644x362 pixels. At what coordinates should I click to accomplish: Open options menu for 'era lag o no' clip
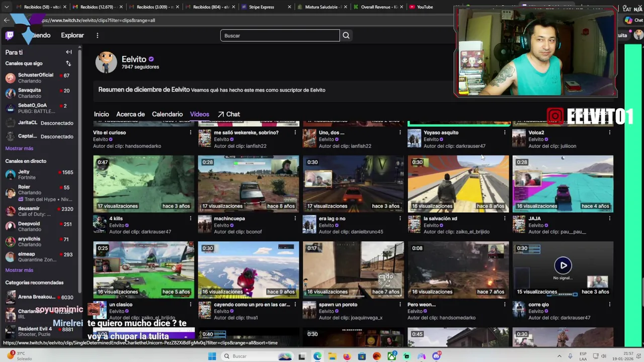400,219
